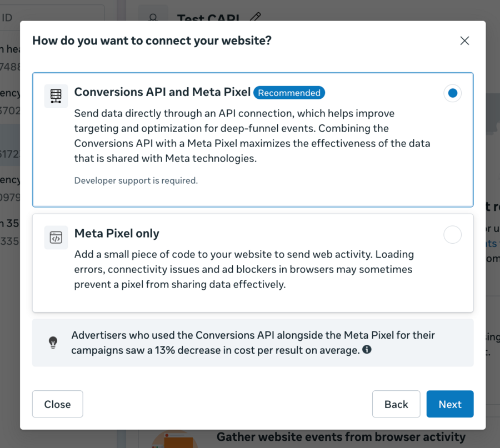Click the "Developer support is required." note
This screenshot has height=448, width=500.
[136, 180]
